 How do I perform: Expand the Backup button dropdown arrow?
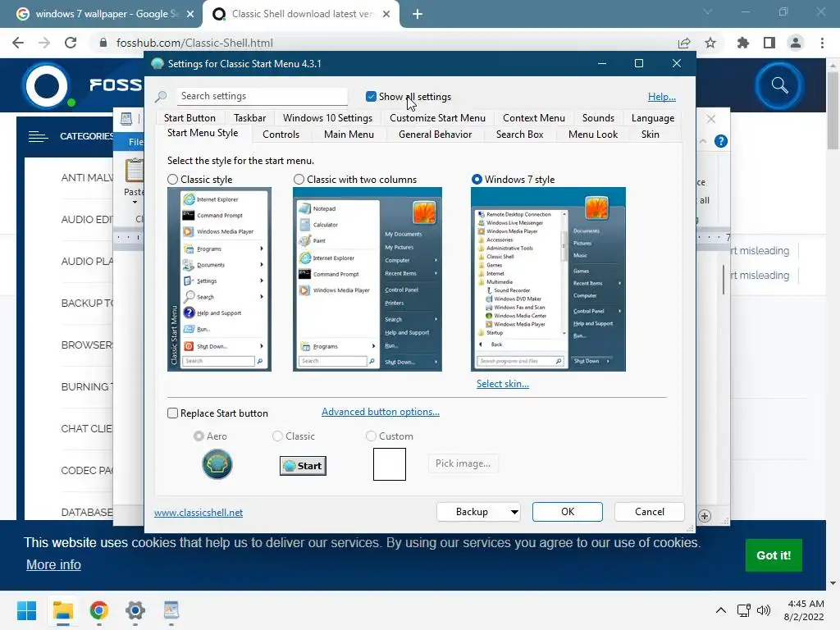[514, 512]
